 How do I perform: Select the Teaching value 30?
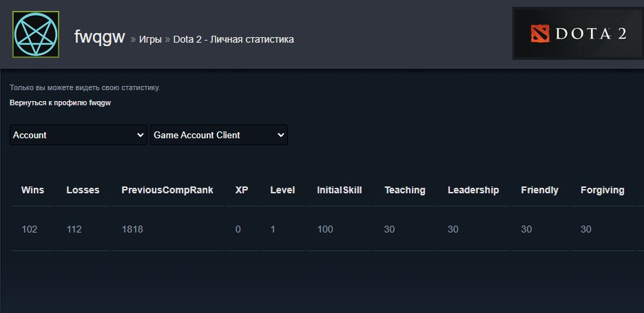(x=389, y=229)
